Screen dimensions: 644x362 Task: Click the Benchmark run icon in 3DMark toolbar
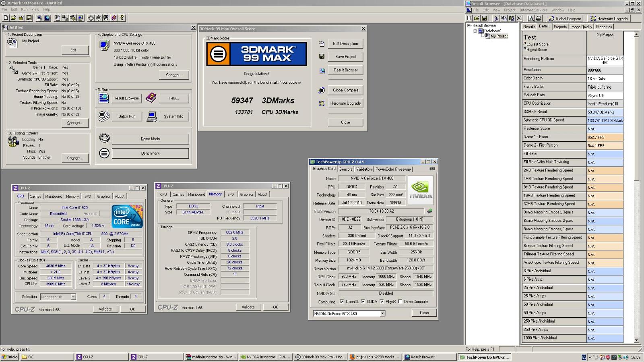(99, 18)
